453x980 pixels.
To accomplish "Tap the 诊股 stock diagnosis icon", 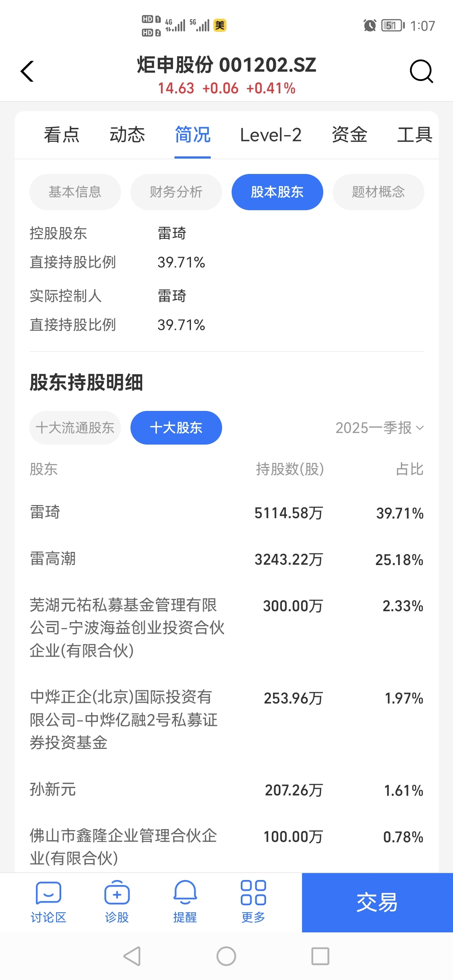I will coord(117,902).
